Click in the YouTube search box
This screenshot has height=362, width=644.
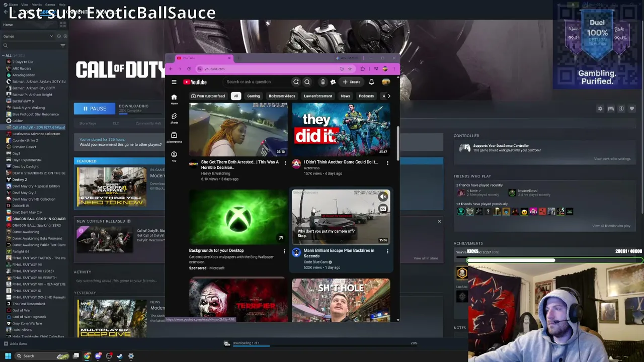coord(257,82)
